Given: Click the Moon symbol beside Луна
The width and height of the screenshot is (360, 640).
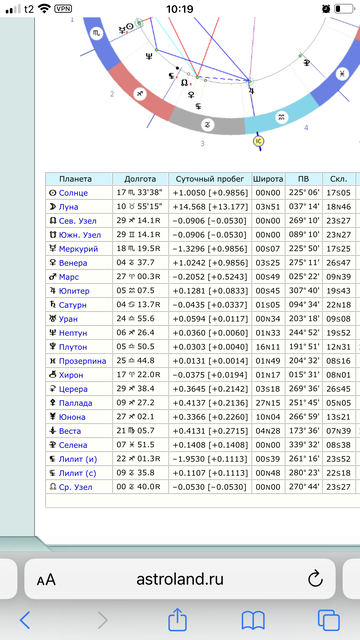Looking at the screenshot, I should (x=52, y=207).
